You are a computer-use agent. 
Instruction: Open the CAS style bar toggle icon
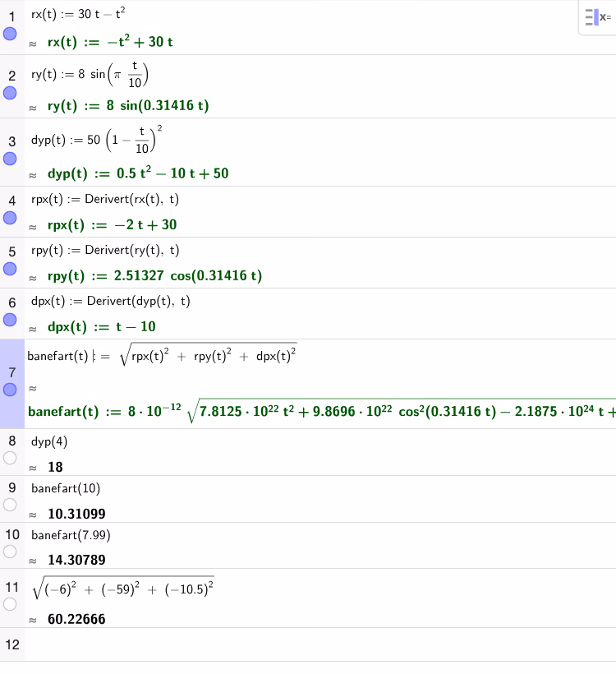click(x=598, y=17)
